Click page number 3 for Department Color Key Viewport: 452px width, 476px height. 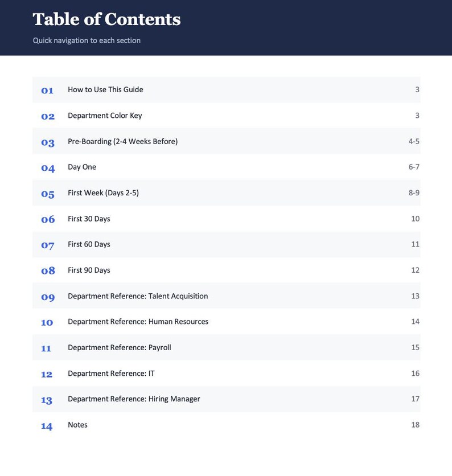click(x=417, y=116)
